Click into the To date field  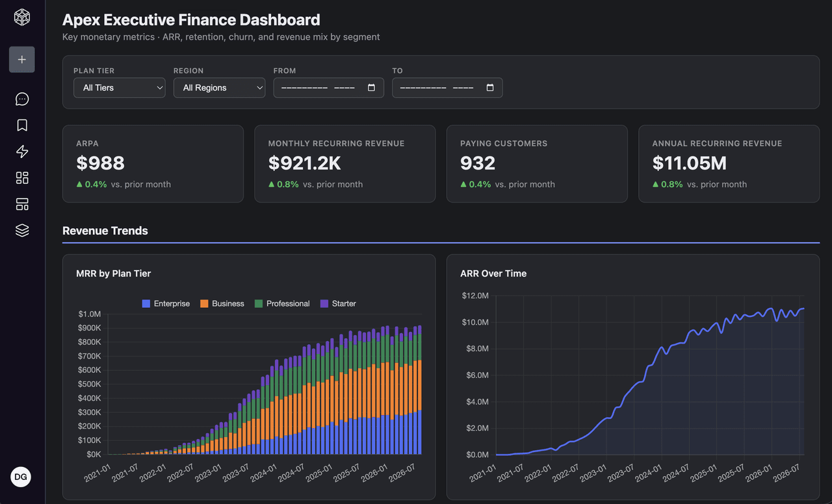pyautogui.click(x=447, y=88)
